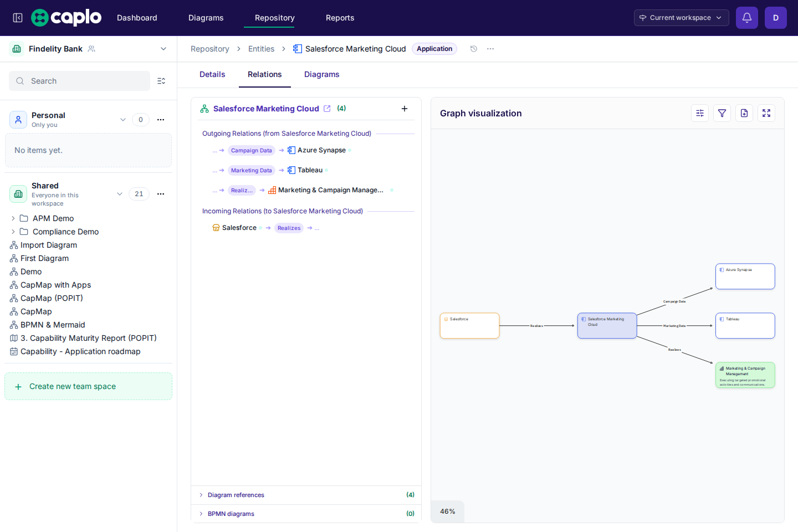
Task: Open the caplo logo home
Action: (x=66, y=18)
